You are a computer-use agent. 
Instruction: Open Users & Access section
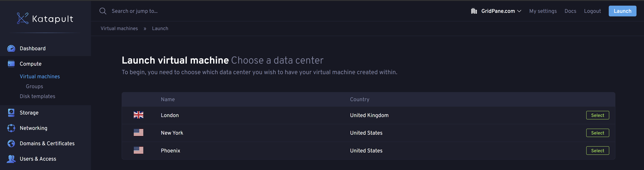click(x=38, y=159)
